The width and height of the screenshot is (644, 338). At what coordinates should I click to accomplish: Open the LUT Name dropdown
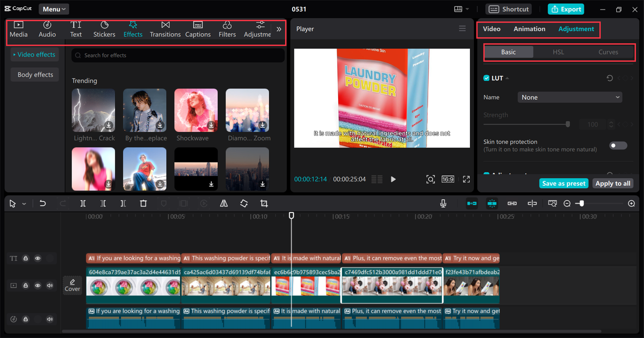click(570, 97)
